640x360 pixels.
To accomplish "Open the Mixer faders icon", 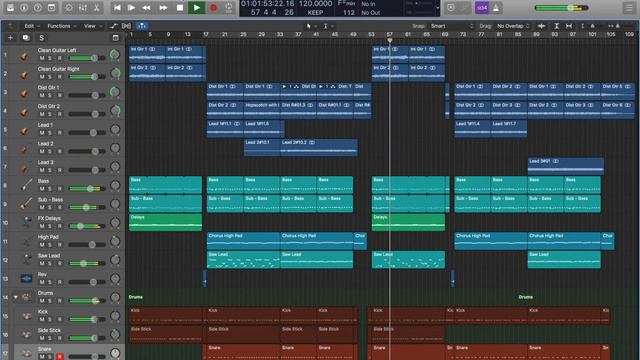I will click(83, 8).
